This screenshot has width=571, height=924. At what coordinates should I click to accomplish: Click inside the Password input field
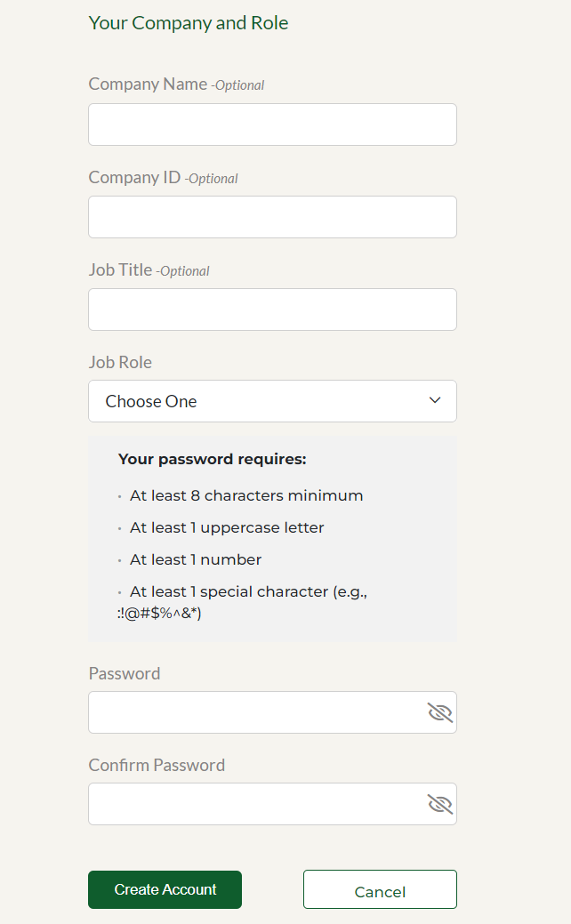click(x=253, y=712)
